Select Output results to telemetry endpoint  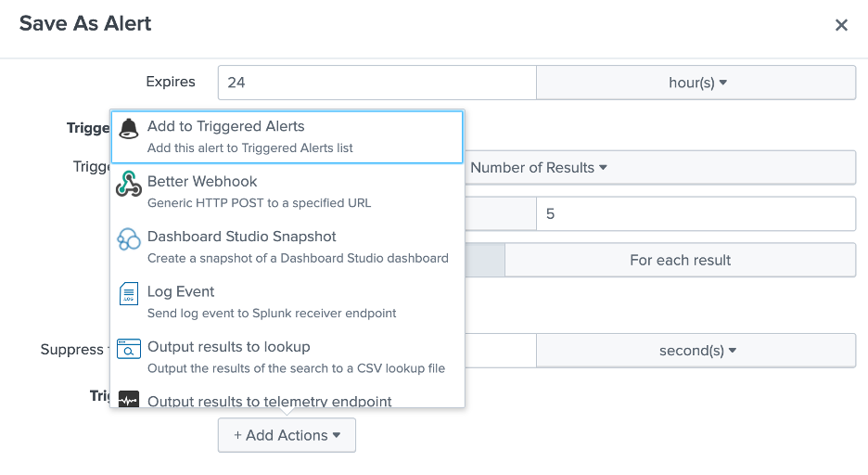click(x=287, y=397)
